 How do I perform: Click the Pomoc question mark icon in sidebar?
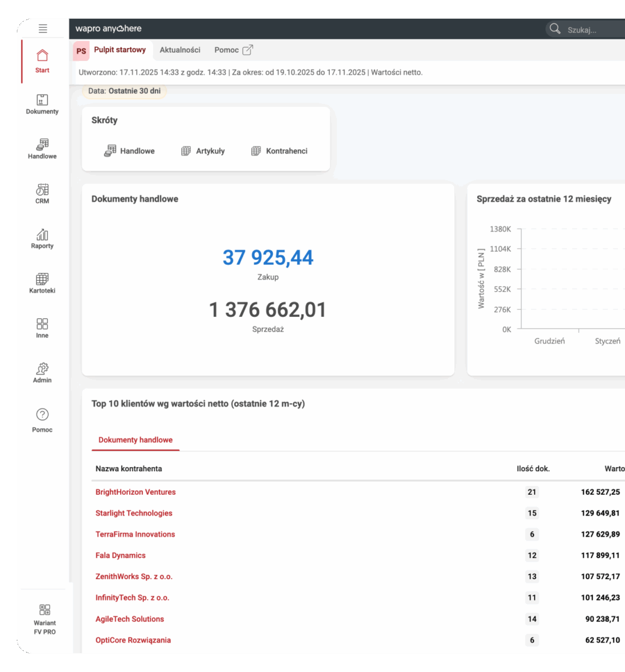[x=42, y=414]
